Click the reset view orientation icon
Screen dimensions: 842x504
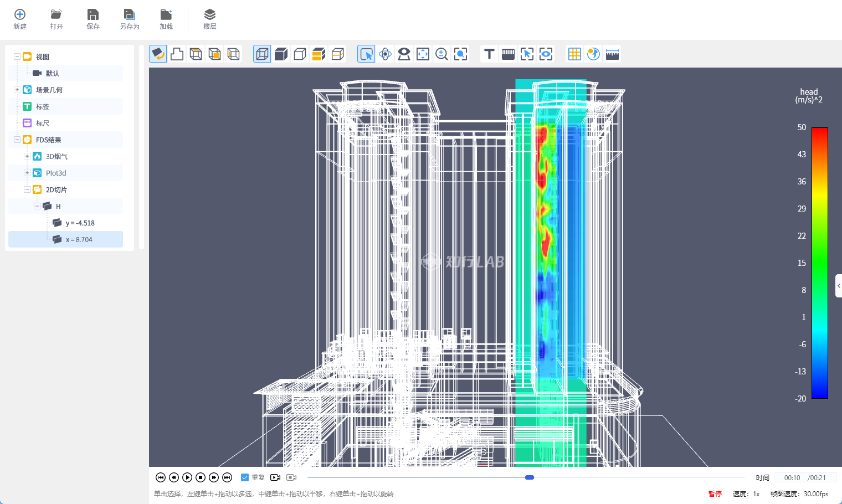[x=158, y=54]
